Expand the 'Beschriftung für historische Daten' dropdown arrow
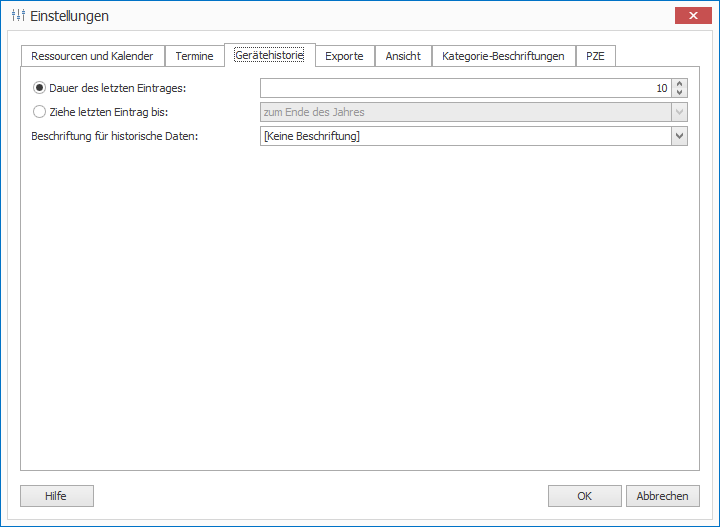 pos(680,136)
